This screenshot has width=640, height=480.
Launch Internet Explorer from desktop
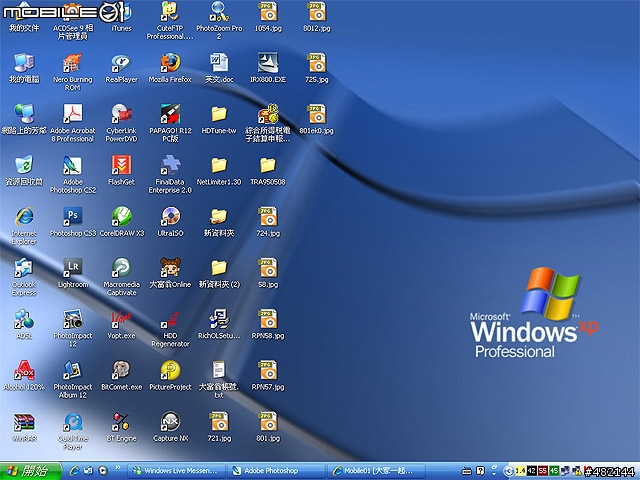(24, 226)
